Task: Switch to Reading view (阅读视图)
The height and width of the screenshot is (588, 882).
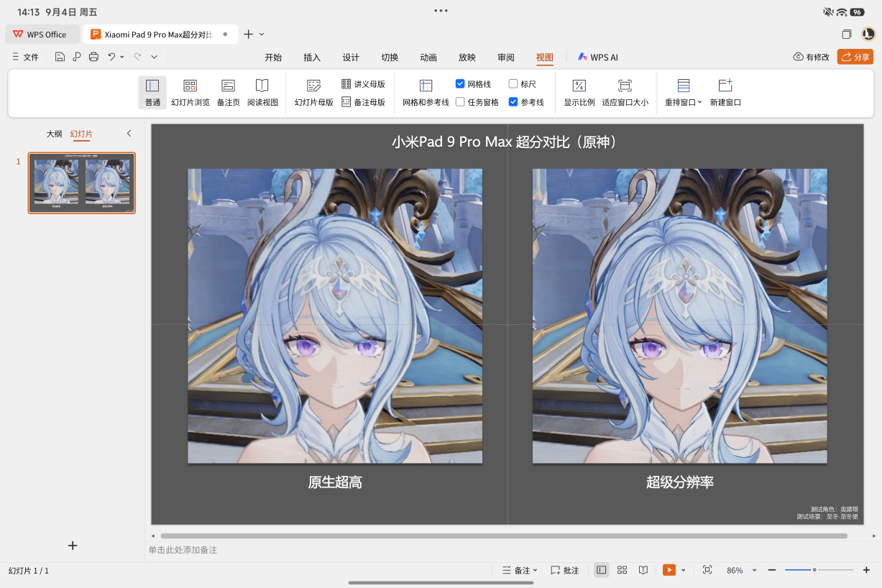Action: [262, 93]
